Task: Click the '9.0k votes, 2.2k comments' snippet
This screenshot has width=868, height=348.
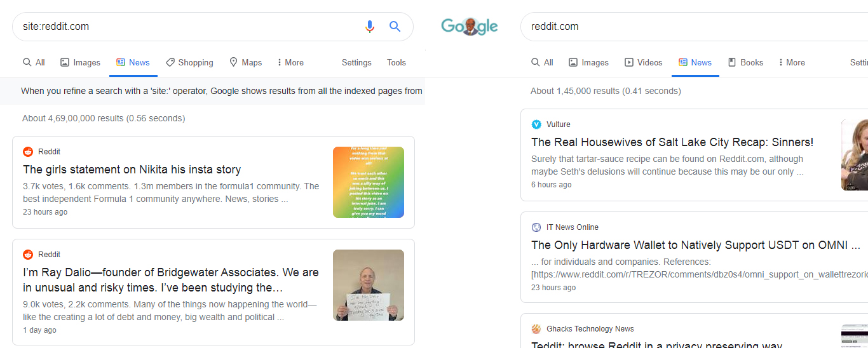Action: 170,311
